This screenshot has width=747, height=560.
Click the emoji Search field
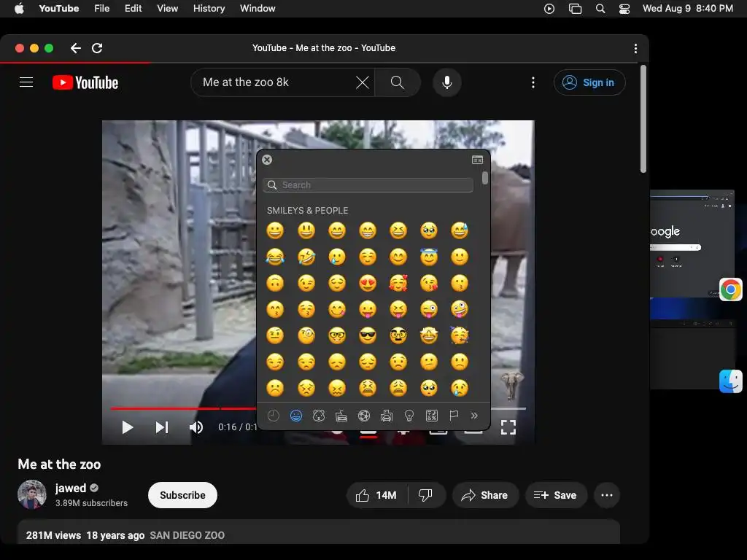pyautogui.click(x=368, y=185)
